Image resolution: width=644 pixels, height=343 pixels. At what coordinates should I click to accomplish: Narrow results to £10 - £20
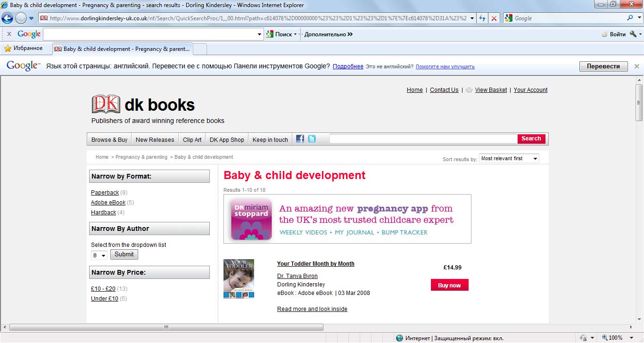coord(103,289)
